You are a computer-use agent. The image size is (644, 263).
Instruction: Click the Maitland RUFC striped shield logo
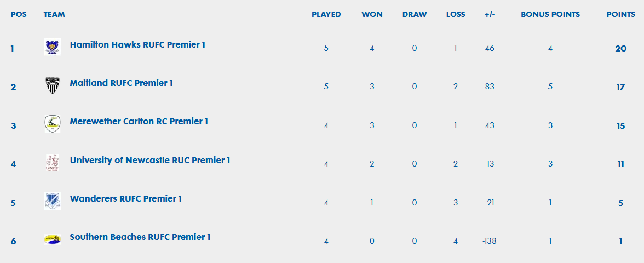click(x=53, y=85)
